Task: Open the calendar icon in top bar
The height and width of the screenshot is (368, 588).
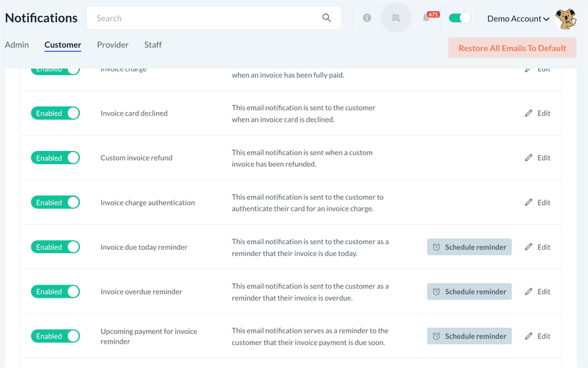Action: [x=396, y=18]
